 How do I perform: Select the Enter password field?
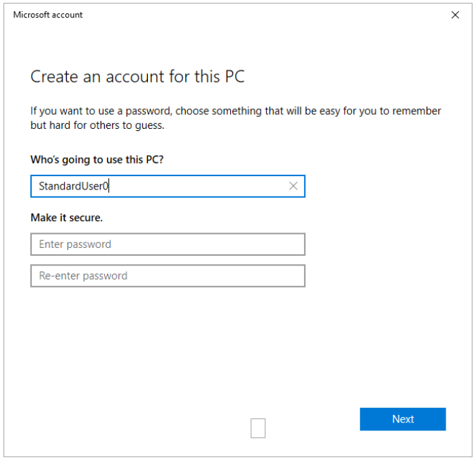coord(168,244)
